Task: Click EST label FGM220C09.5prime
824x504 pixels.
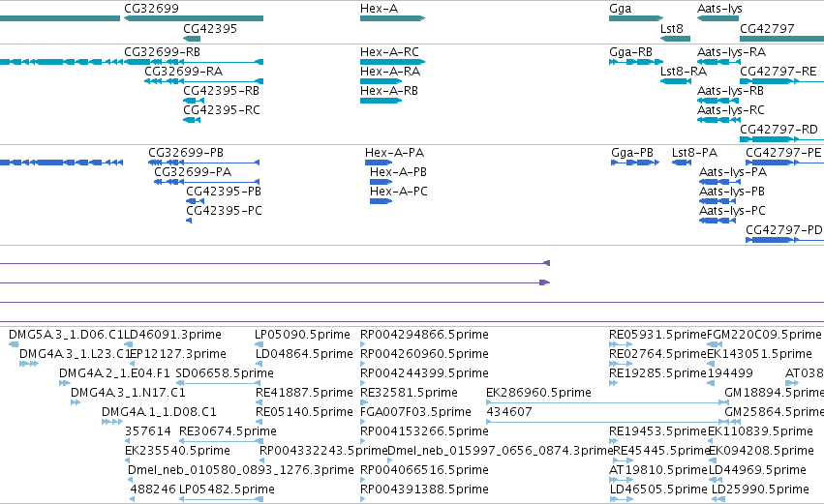Action: [764, 335]
